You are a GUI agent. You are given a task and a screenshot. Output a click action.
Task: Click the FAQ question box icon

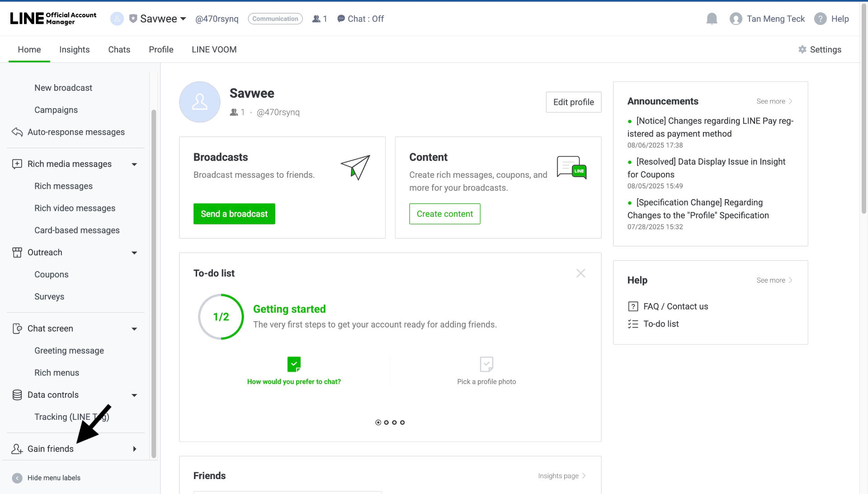coord(633,307)
